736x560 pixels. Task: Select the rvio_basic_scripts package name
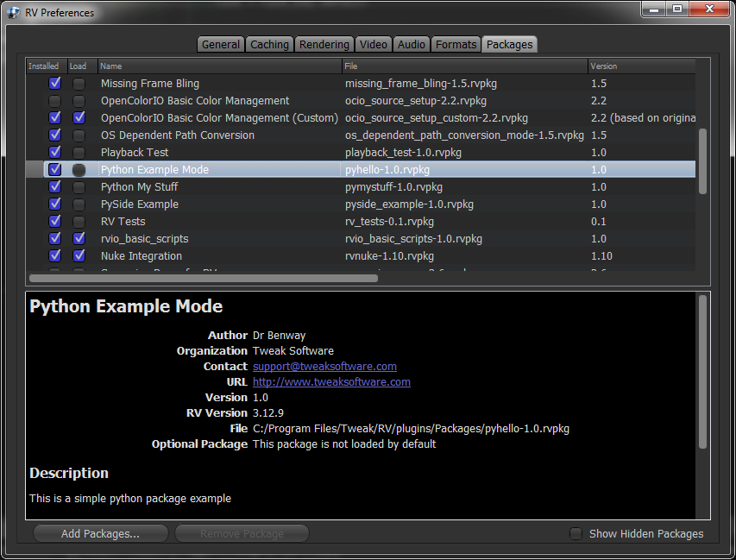144,239
